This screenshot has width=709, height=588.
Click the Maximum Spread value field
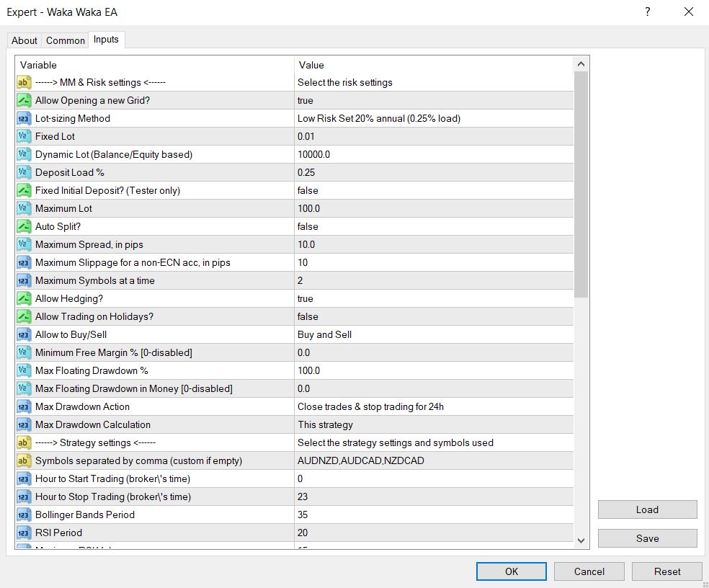[434, 244]
